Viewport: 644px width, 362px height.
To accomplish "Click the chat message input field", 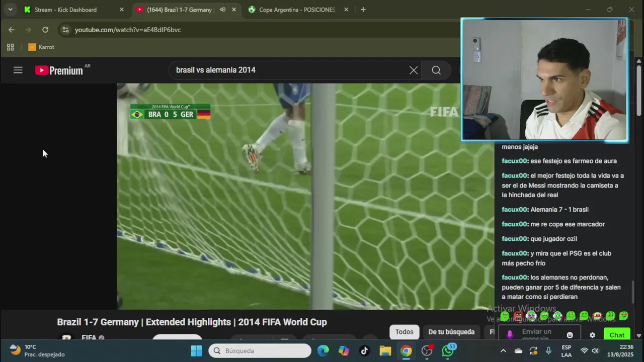I will pos(539,333).
